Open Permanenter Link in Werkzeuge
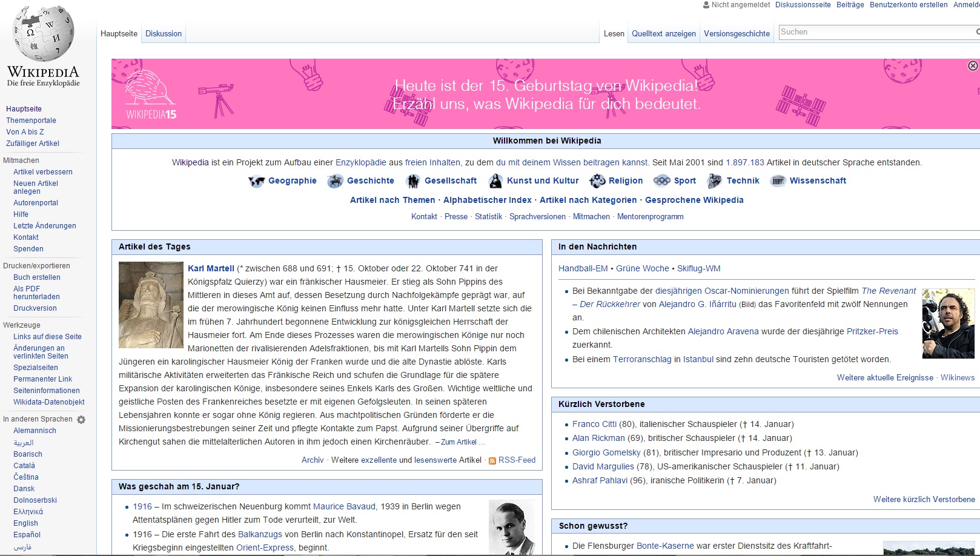980x556 pixels. 42,379
